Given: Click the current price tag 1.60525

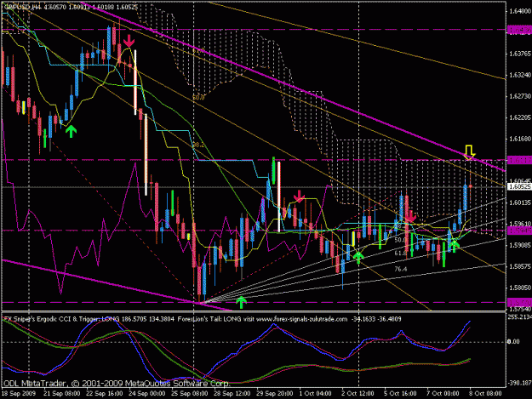Looking at the screenshot, I should coord(519,187).
